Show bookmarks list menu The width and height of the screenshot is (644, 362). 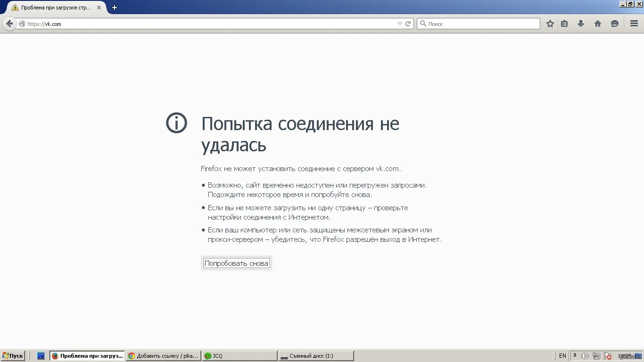[564, 24]
